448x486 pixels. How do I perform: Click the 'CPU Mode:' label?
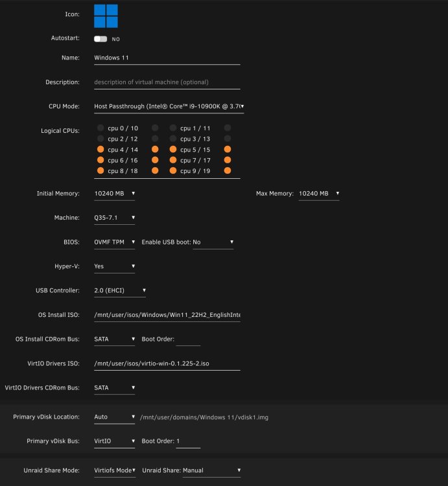(x=64, y=106)
